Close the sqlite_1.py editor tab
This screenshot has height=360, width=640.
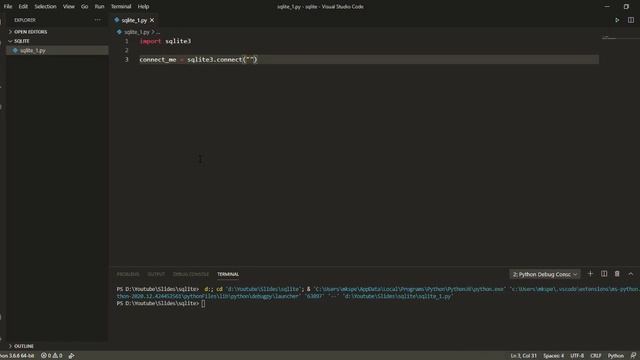pos(152,20)
